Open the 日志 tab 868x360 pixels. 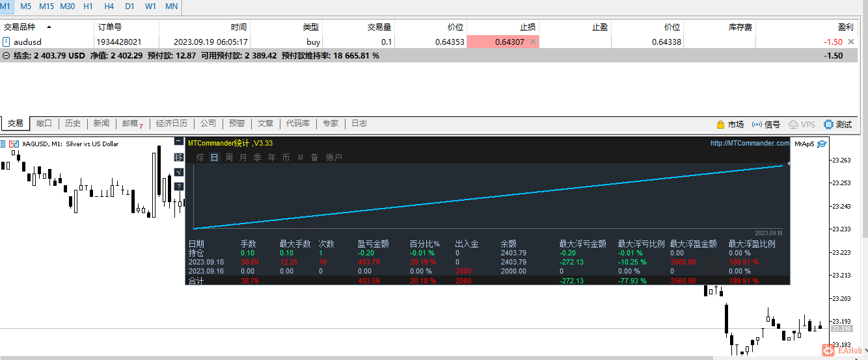coord(359,123)
